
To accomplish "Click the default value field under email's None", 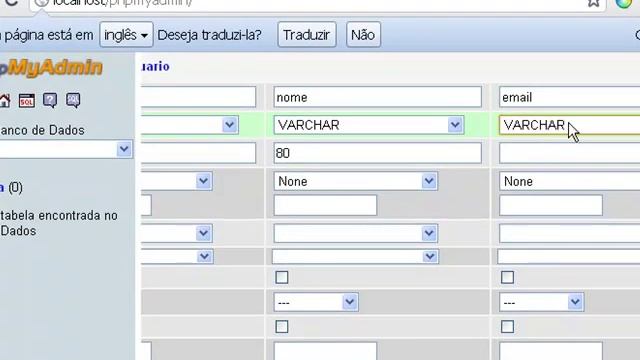I will pyautogui.click(x=551, y=205).
